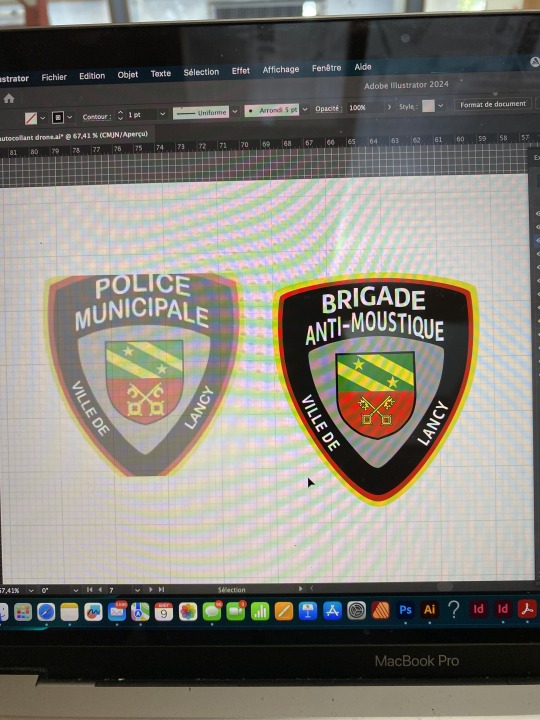
Task: Open App Store from the Dock
Action: click(x=332, y=611)
